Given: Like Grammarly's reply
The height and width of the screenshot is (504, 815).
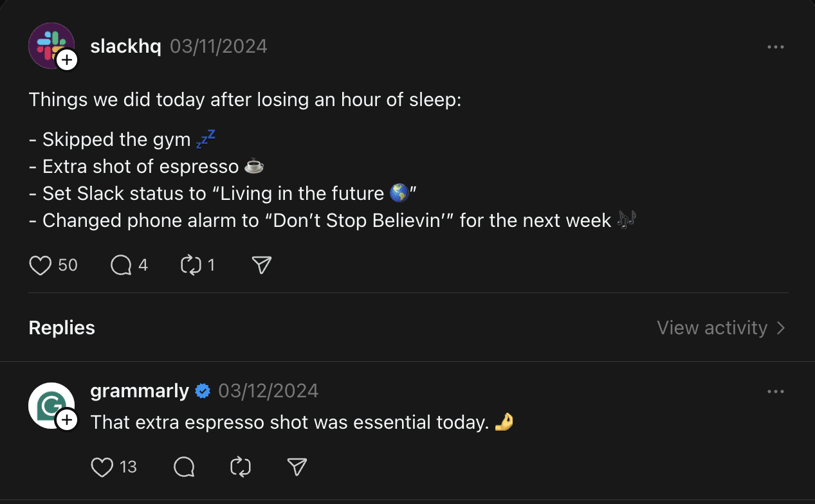Looking at the screenshot, I should tap(102, 467).
